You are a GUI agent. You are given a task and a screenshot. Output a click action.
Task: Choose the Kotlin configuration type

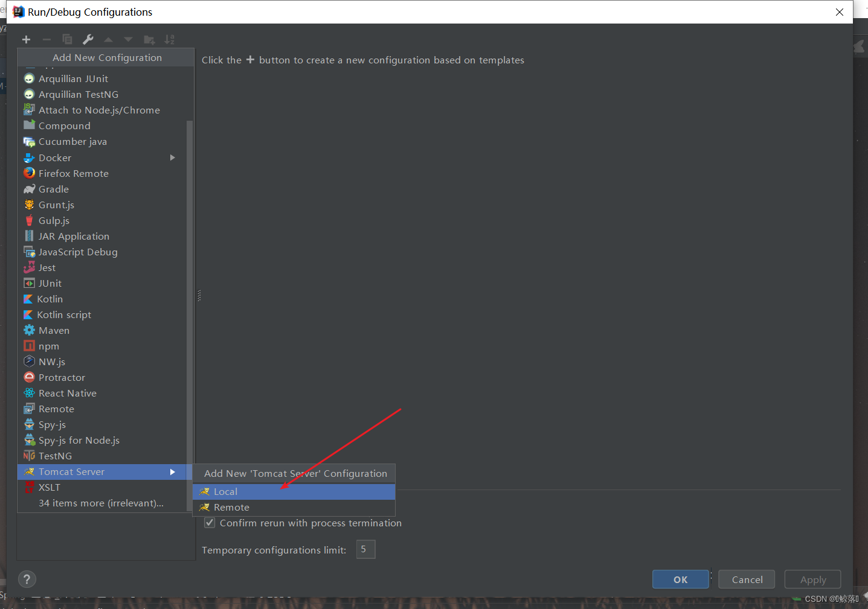click(102, 299)
